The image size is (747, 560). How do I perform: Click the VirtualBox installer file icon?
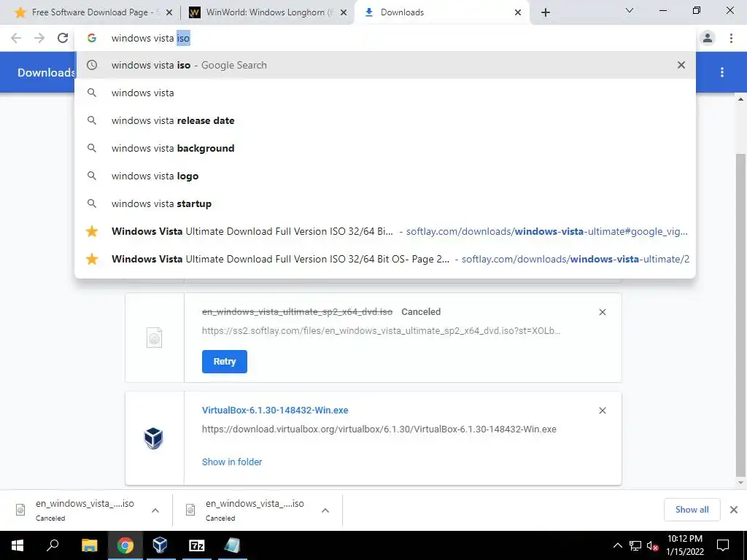pyautogui.click(x=153, y=438)
